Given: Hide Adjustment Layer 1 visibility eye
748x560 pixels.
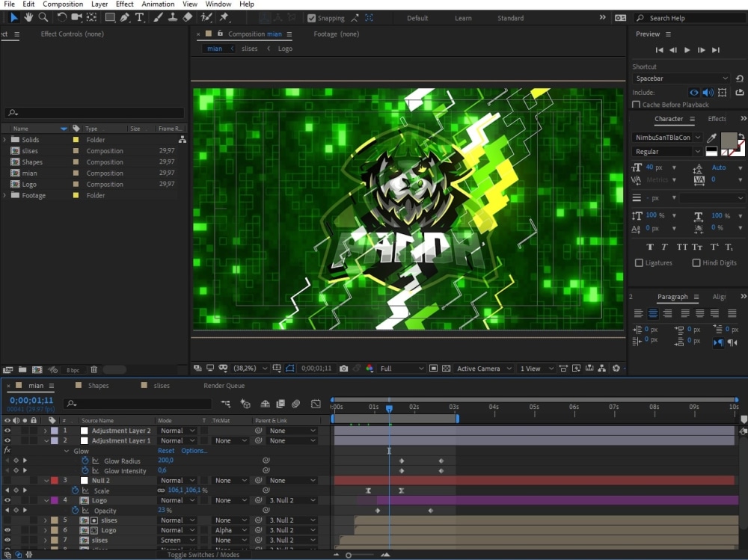Looking at the screenshot, I should 7,440.
